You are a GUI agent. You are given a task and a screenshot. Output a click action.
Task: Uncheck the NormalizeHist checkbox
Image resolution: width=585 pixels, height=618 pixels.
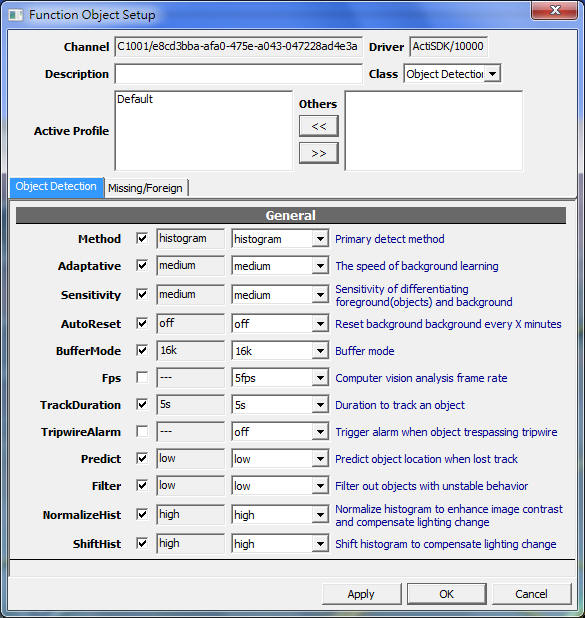(142, 514)
